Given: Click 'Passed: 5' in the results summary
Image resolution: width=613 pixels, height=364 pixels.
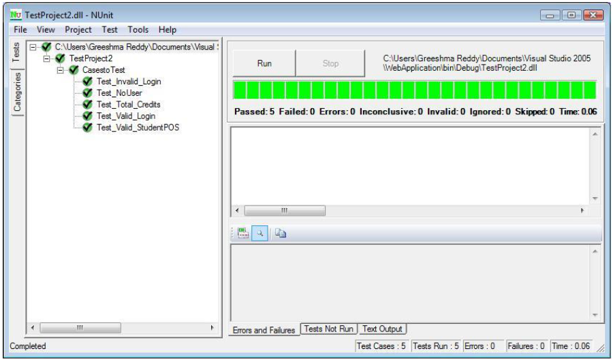Looking at the screenshot, I should [x=255, y=112].
